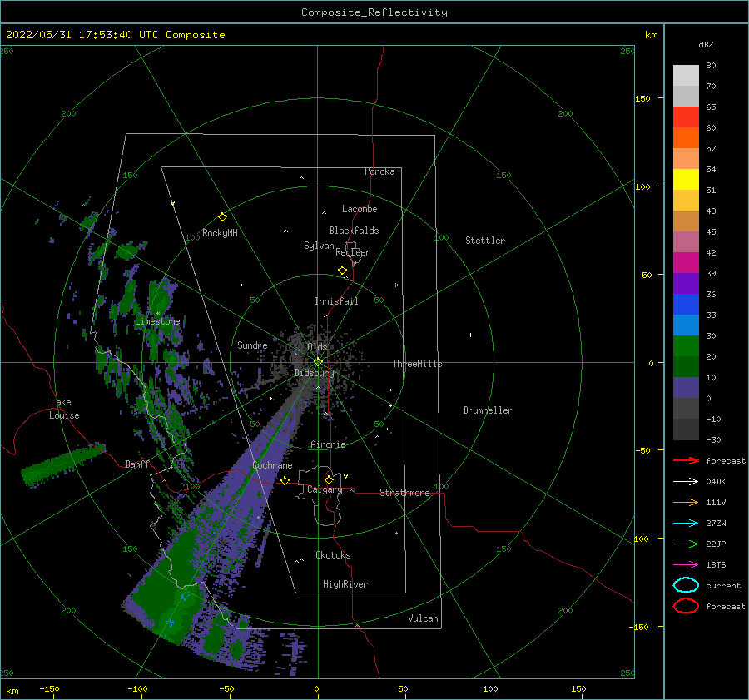
Task: Click the green reflectivity echo near Limestone
Action: [x=161, y=298]
